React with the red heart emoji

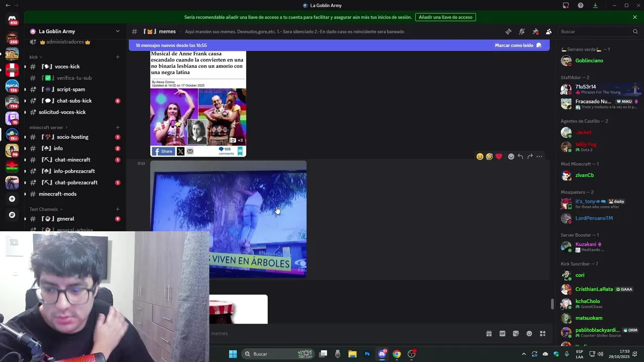(499, 156)
